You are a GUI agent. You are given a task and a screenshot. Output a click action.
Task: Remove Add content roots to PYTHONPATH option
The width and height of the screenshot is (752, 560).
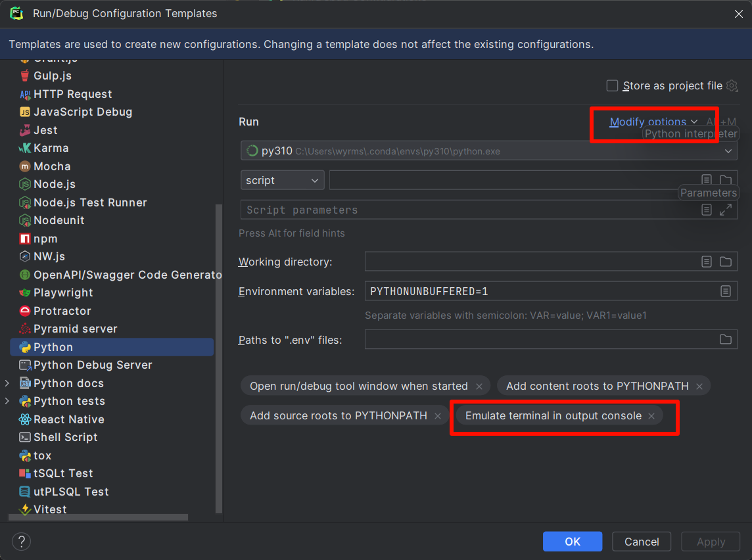point(699,386)
